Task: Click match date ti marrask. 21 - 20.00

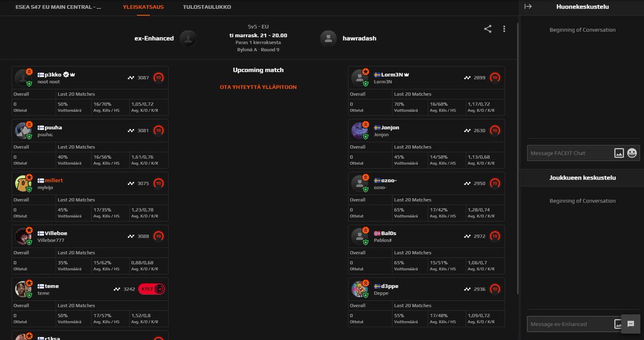Action: click(258, 35)
